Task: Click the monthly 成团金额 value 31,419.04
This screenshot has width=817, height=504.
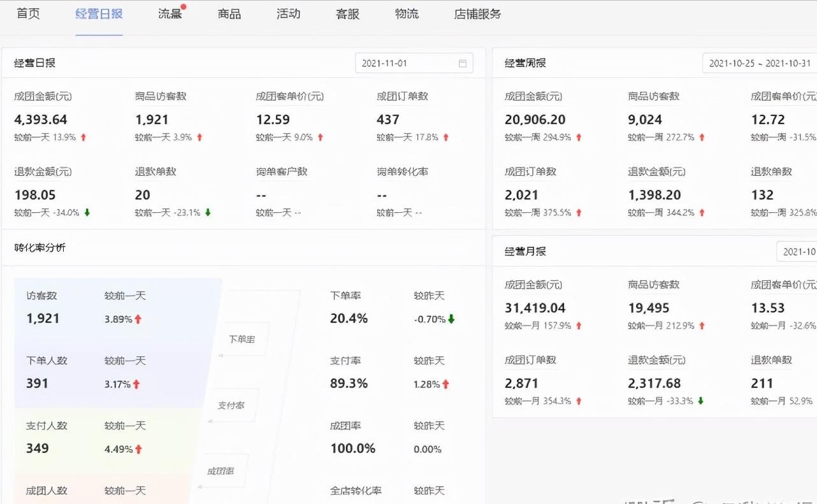Action: point(535,308)
